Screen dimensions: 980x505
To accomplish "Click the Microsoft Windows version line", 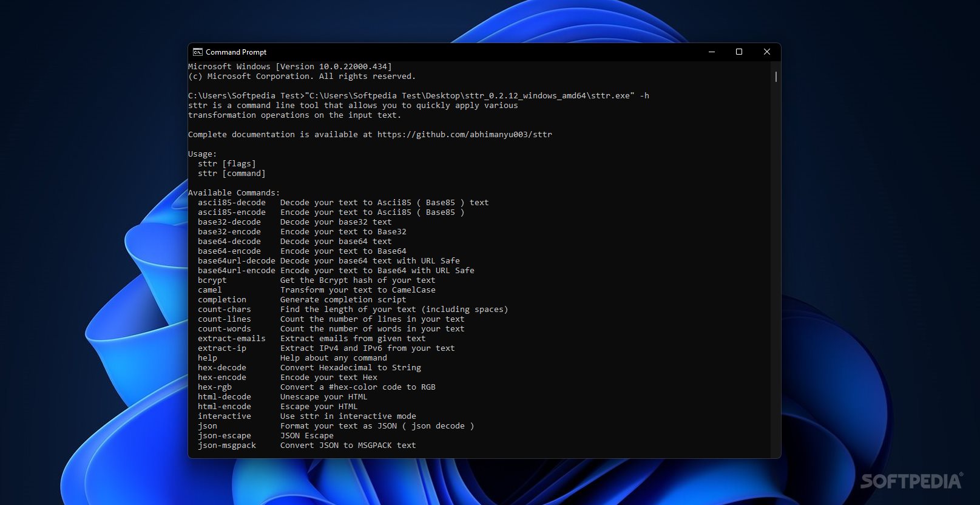I will coord(290,67).
